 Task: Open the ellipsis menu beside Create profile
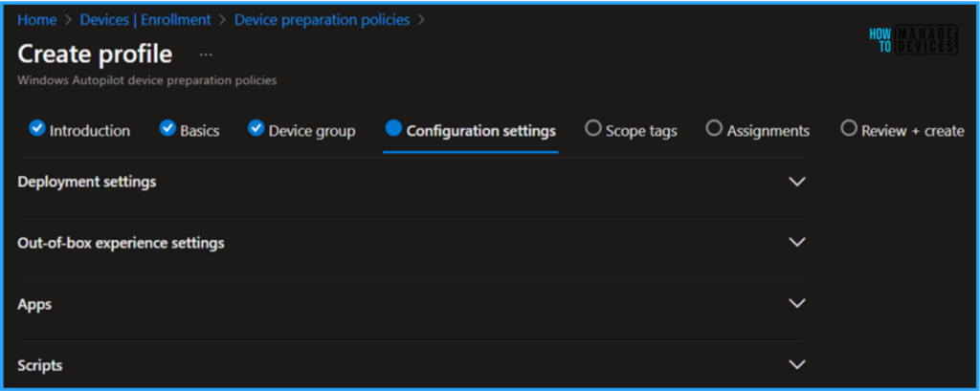pos(206,54)
